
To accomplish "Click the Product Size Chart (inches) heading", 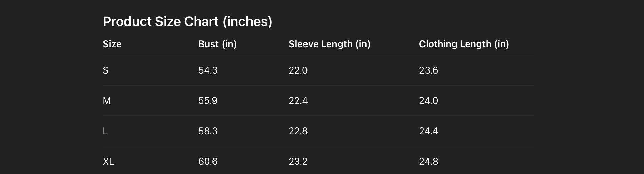I will pos(187,22).
